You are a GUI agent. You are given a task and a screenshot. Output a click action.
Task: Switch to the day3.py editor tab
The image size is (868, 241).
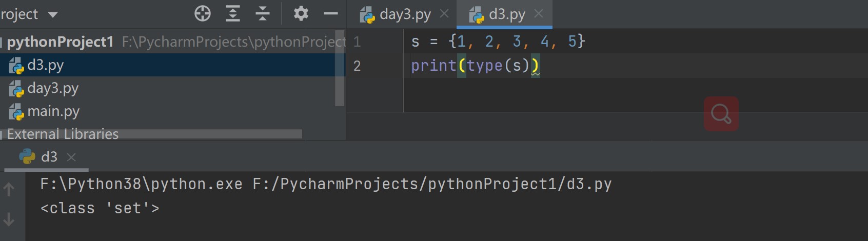404,14
